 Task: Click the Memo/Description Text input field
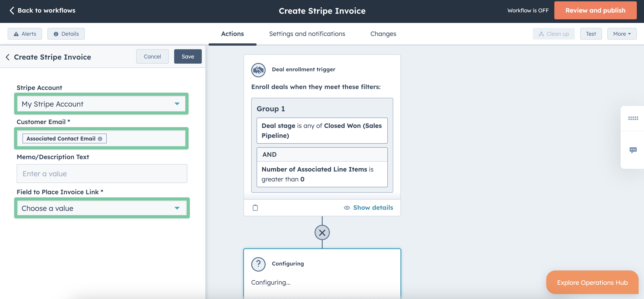tap(102, 173)
